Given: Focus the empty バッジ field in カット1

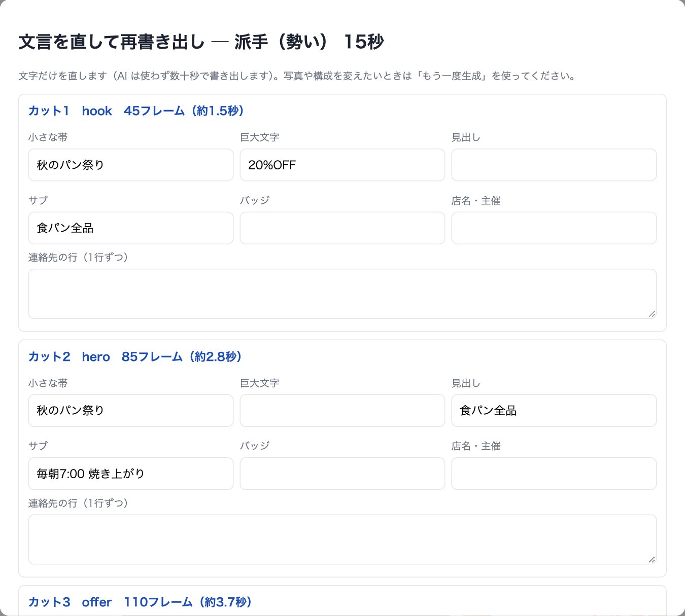Looking at the screenshot, I should 342,228.
